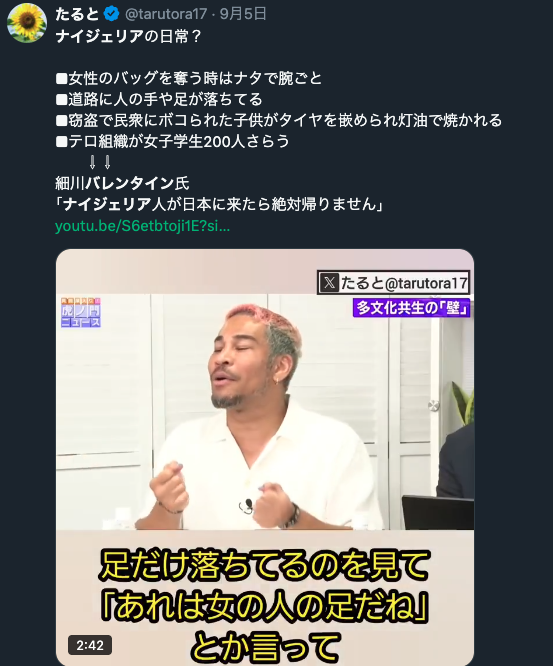
Task: Click the display name たると
Action: (77, 14)
